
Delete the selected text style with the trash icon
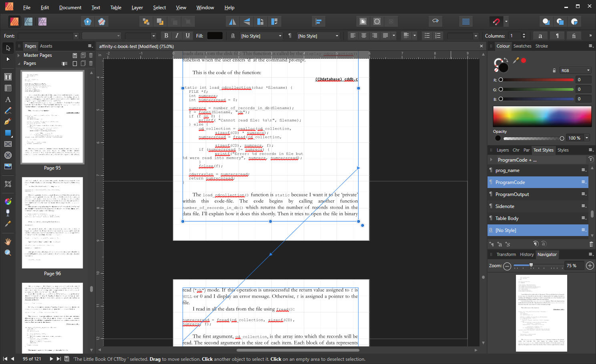[x=591, y=244]
